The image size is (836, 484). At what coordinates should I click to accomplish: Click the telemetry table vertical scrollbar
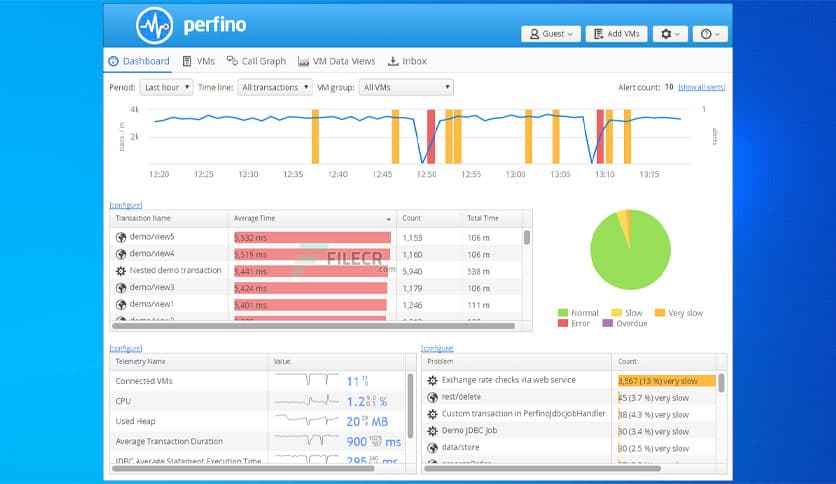(x=411, y=405)
